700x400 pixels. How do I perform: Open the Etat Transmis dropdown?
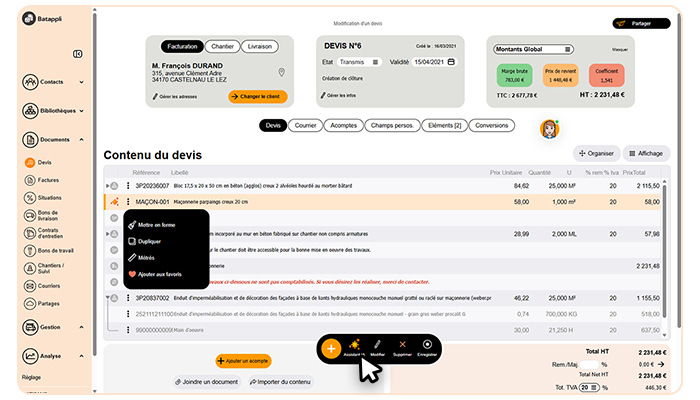[359, 62]
